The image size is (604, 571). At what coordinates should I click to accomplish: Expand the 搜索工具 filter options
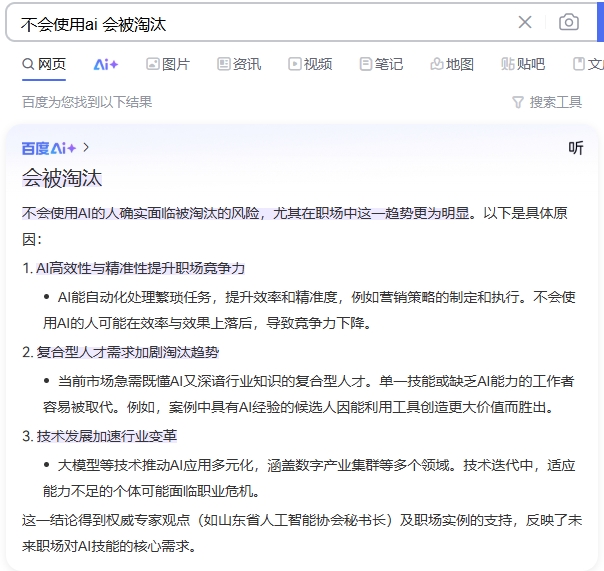[547, 102]
